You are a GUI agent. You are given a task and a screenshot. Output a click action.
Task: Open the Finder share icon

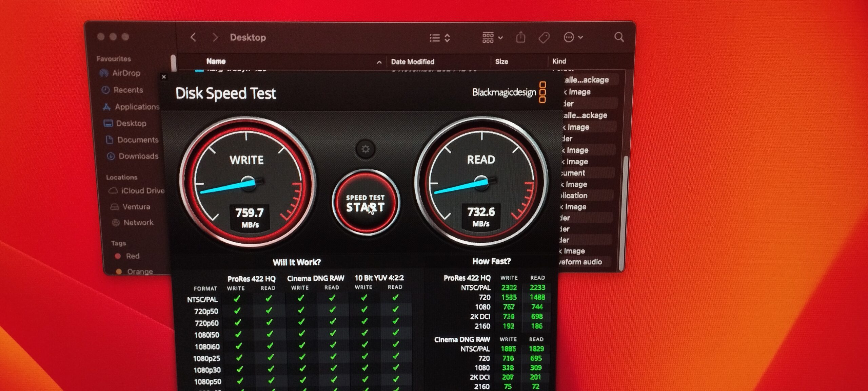(x=520, y=37)
